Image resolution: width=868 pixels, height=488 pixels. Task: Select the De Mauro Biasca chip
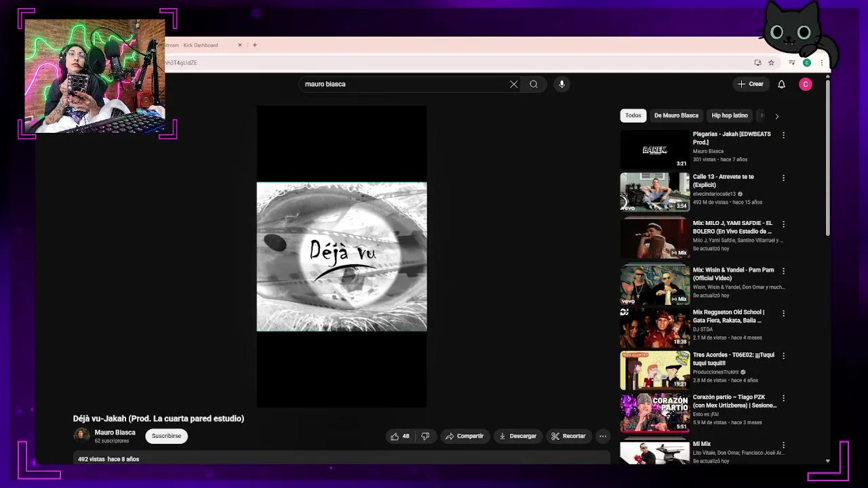click(x=676, y=115)
